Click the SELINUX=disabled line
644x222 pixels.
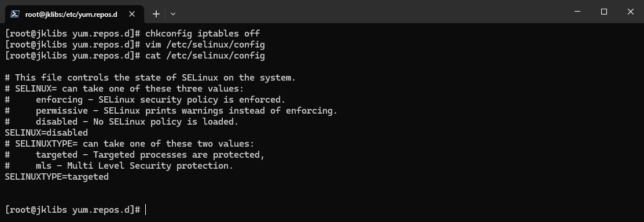point(46,133)
